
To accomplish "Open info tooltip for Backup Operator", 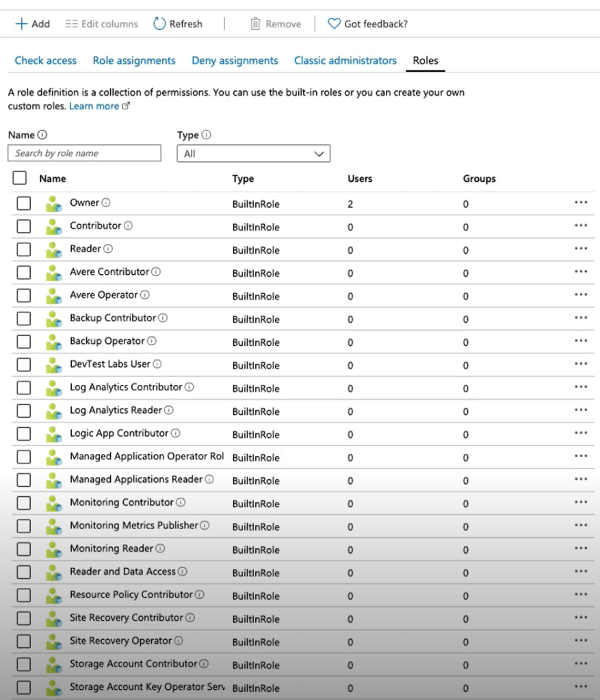I will point(152,341).
